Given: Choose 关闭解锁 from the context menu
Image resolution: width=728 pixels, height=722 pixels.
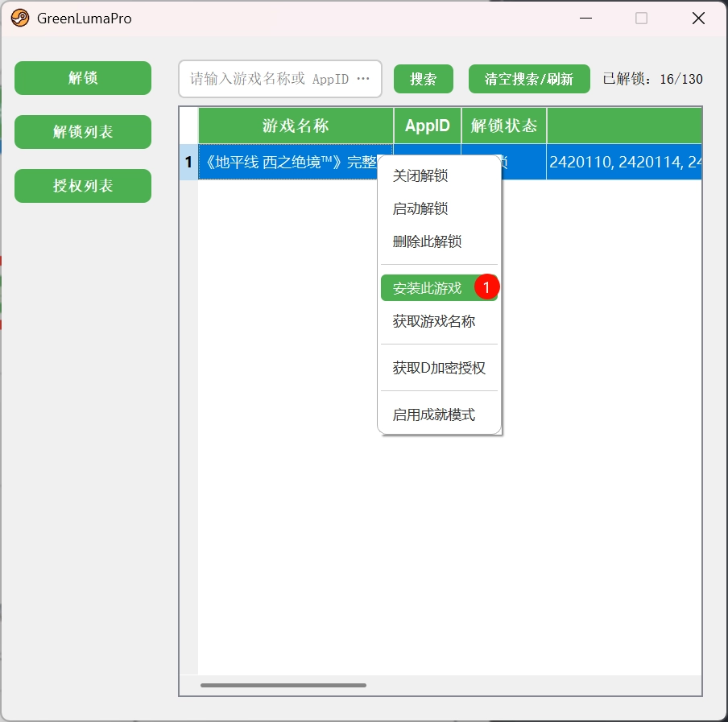Looking at the screenshot, I should (x=439, y=175).
